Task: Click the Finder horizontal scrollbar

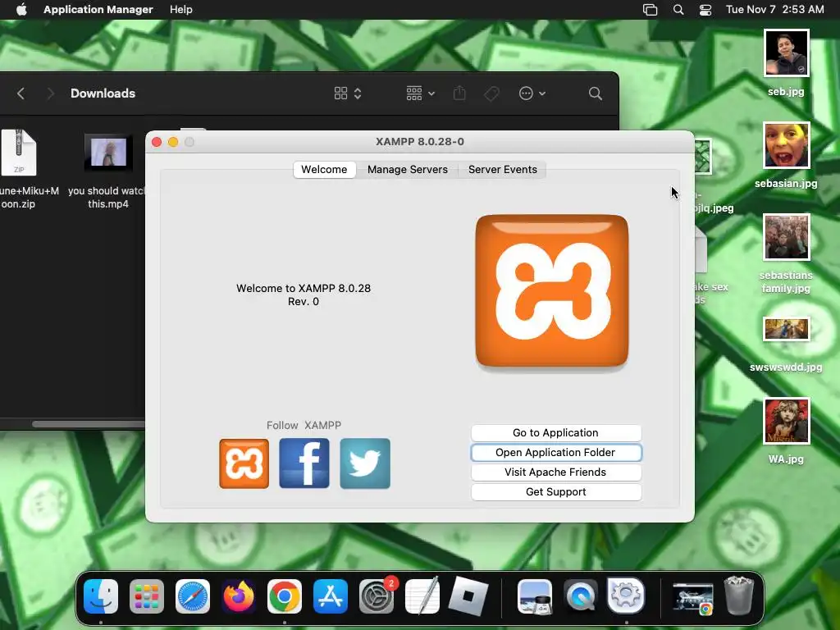Action: coord(89,424)
